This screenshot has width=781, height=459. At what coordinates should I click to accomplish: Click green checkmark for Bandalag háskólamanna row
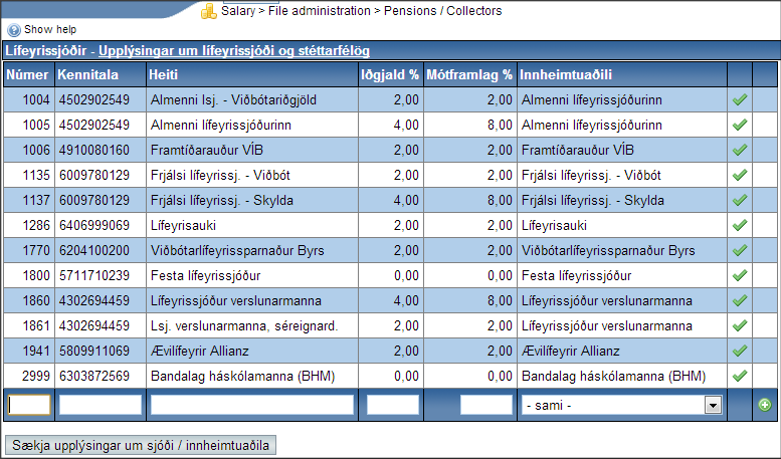[x=740, y=376]
